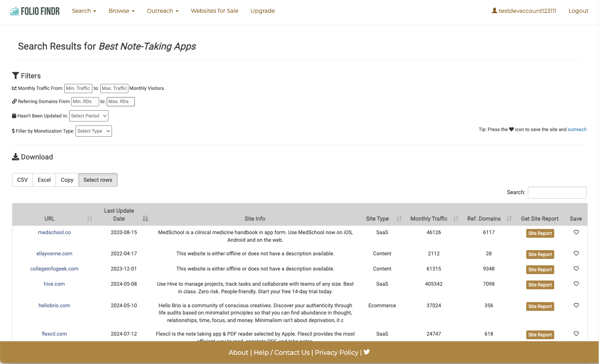Sort by Monthly Traffic arrows
This screenshot has height=364, width=599.
pyautogui.click(x=456, y=219)
